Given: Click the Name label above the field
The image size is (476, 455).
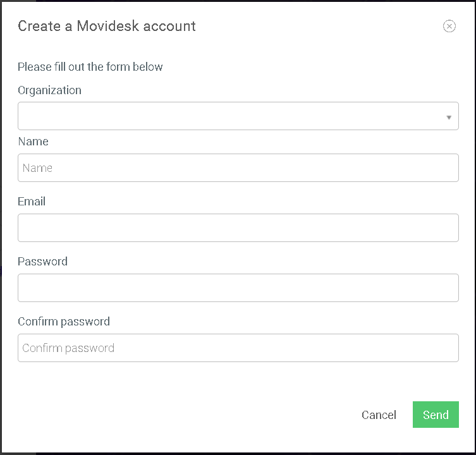Looking at the screenshot, I should (33, 142).
